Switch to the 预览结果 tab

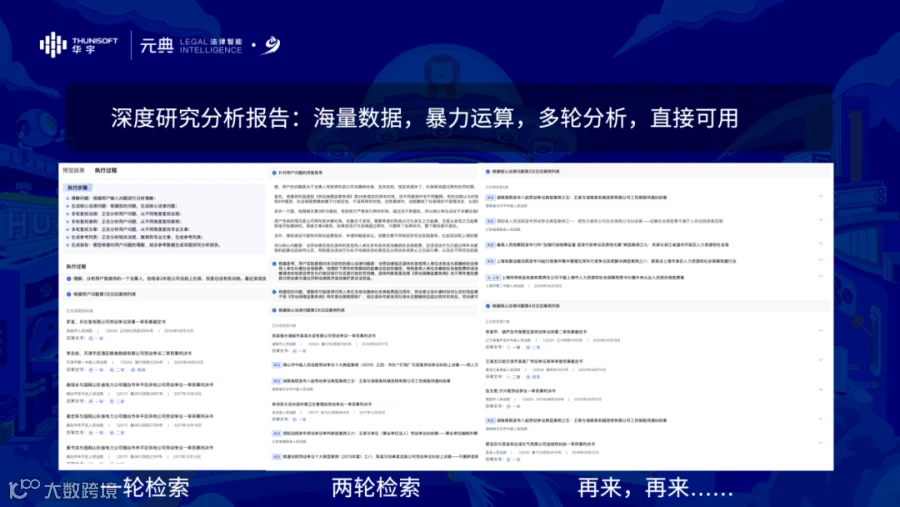(73, 171)
